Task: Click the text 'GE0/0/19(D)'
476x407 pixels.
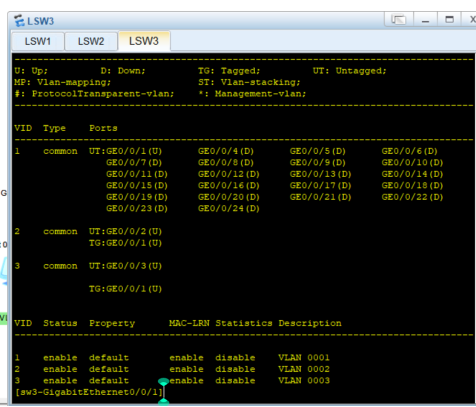Action: tap(137, 197)
